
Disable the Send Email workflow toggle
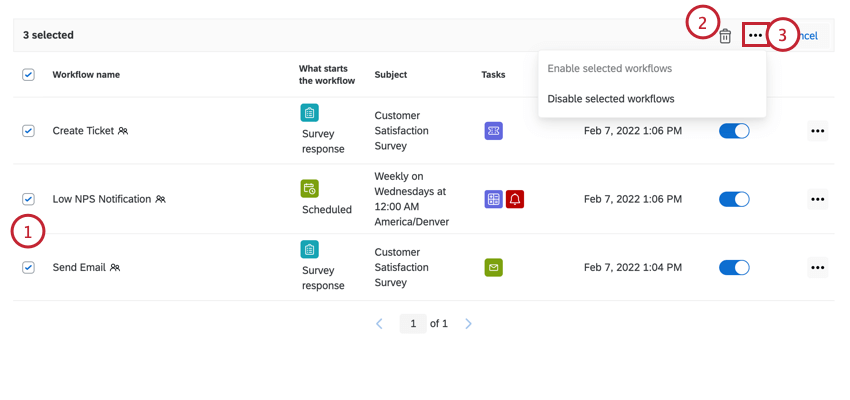point(734,267)
